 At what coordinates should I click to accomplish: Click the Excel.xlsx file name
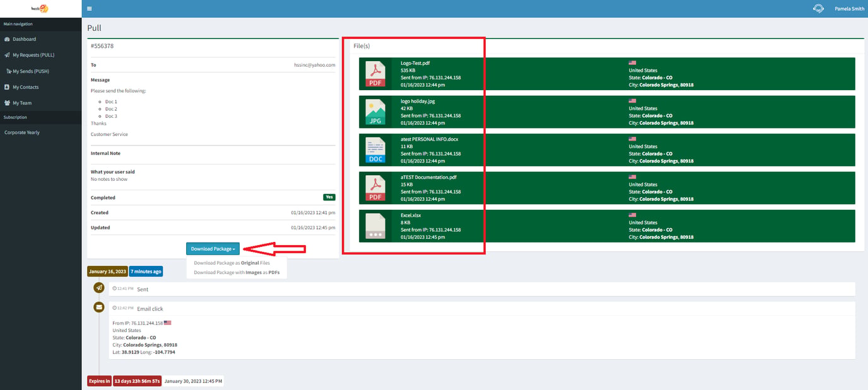click(411, 215)
